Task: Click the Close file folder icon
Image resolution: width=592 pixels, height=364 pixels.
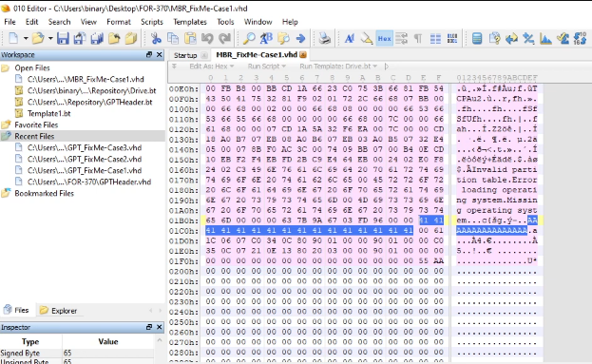Action: [131, 38]
